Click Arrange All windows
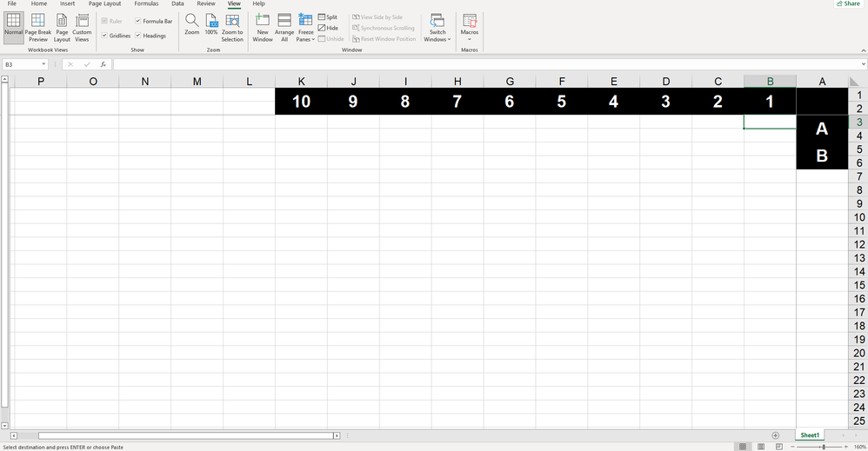 pos(284,27)
